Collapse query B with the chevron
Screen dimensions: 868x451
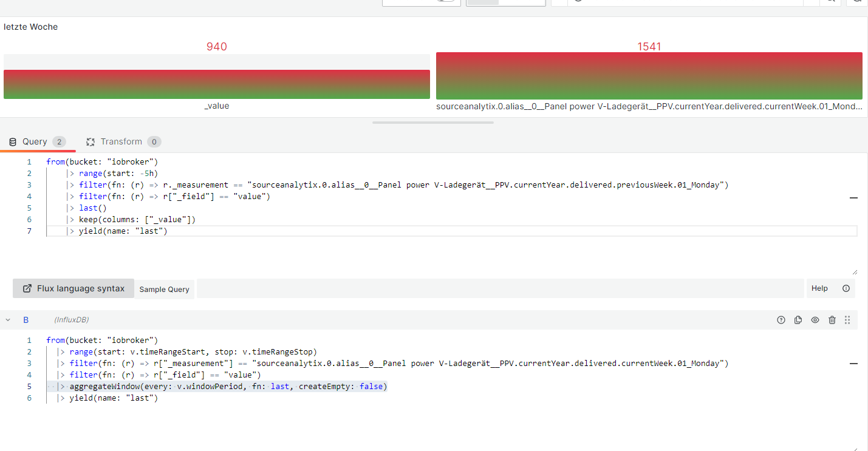click(x=9, y=320)
